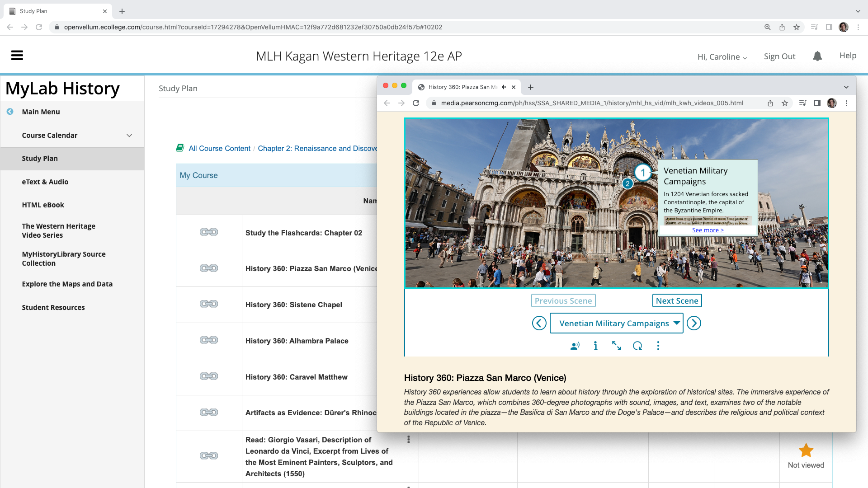868x488 pixels.
Task: Open the hamburger main menu
Action: tap(17, 56)
